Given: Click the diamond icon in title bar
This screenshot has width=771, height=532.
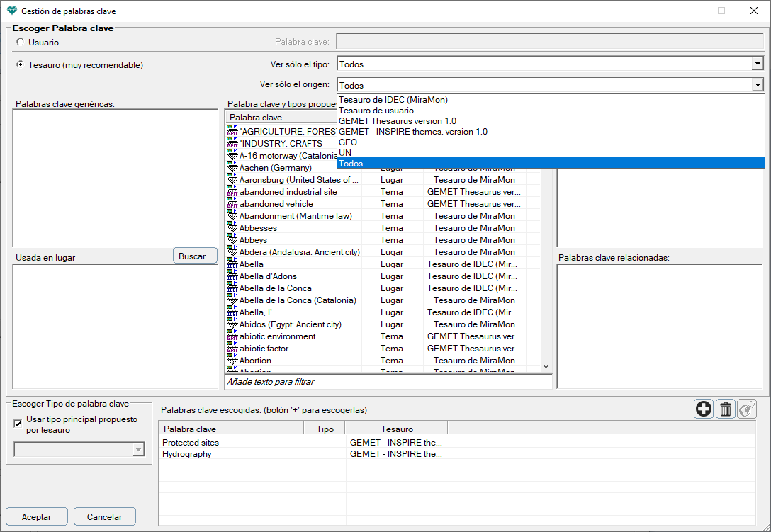Looking at the screenshot, I should click(11, 11).
